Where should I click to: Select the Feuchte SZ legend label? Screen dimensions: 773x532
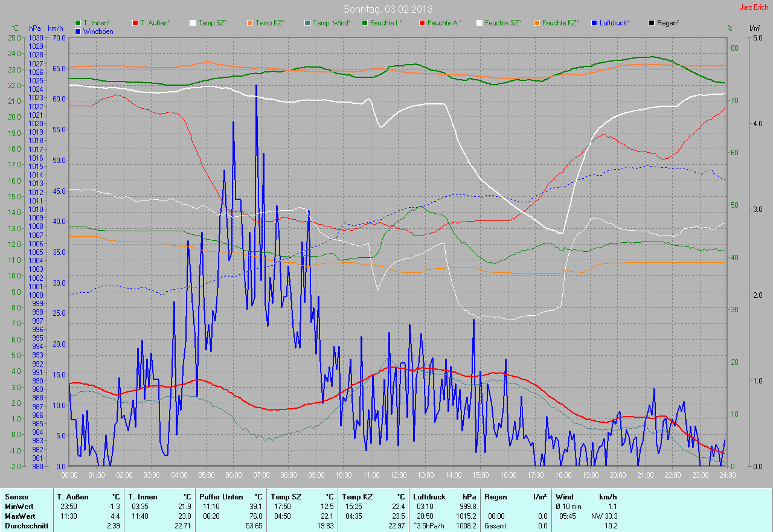point(502,23)
